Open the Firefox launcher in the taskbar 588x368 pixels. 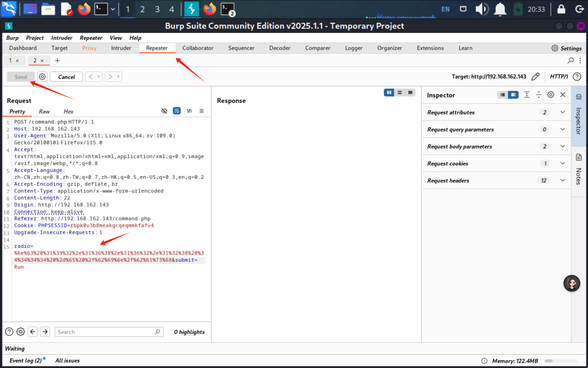(x=84, y=9)
